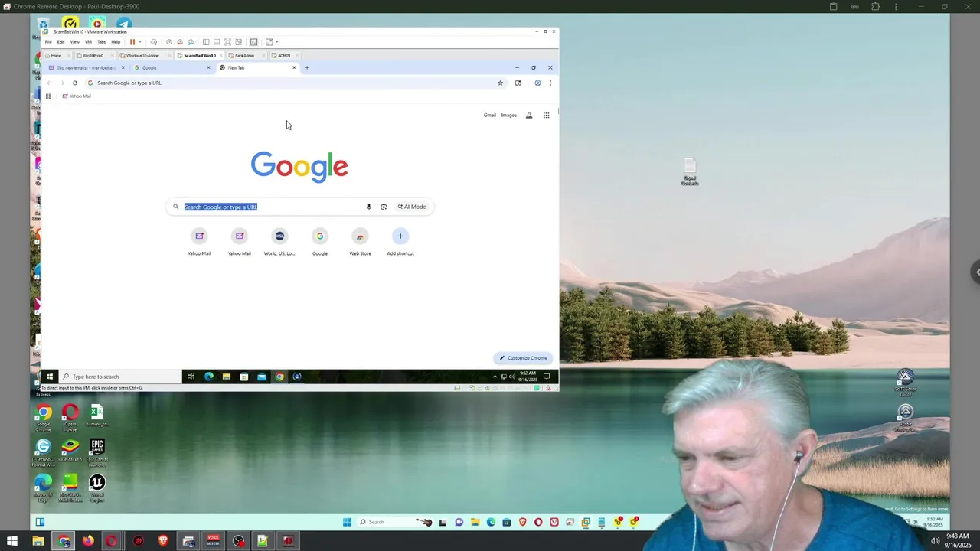Click the AI Mode button

pyautogui.click(x=412, y=207)
